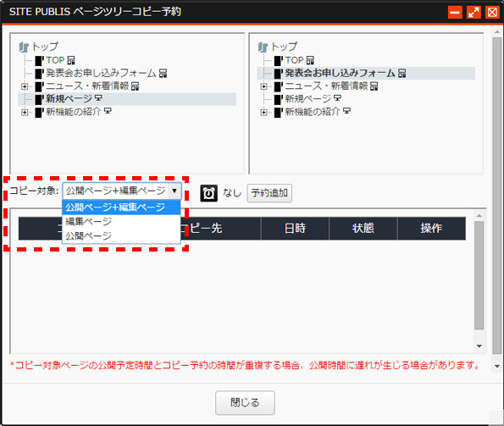
Task: Click the page icon beside 新機能の紹介 in right tree
Action: point(279,113)
